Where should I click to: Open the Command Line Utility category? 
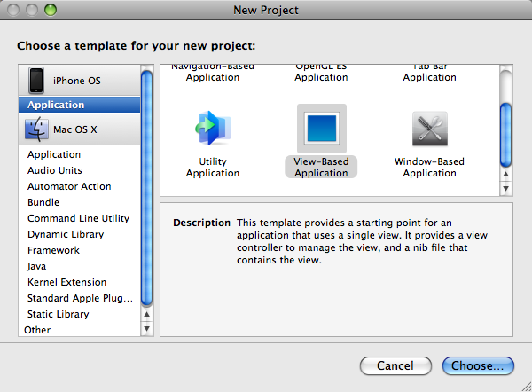[x=78, y=218]
